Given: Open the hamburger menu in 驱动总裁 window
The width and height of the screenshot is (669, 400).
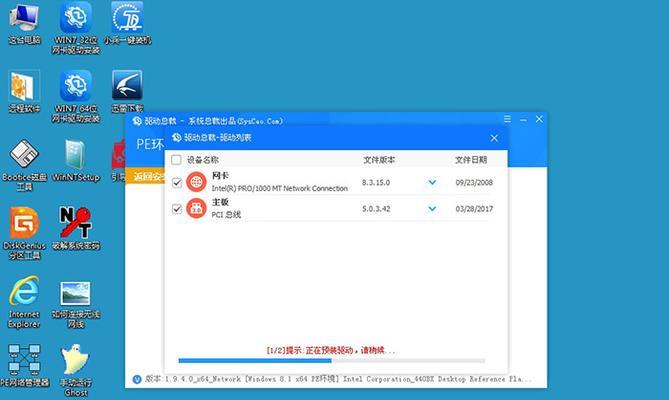Looking at the screenshot, I should tap(507, 119).
